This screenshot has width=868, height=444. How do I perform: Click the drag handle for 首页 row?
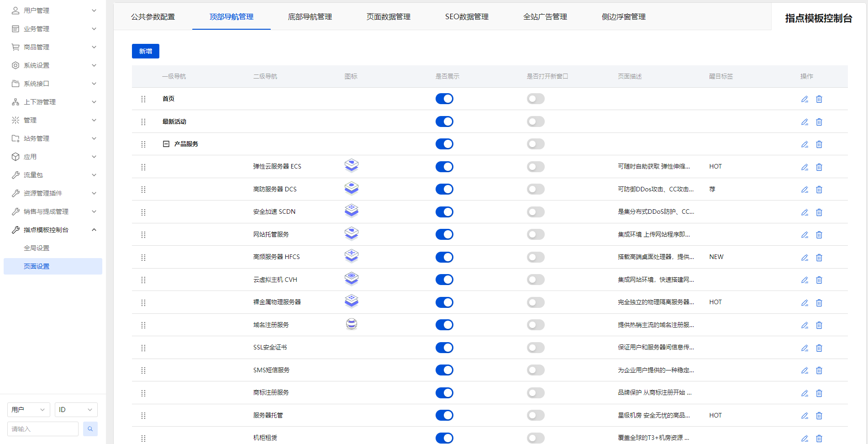point(143,99)
